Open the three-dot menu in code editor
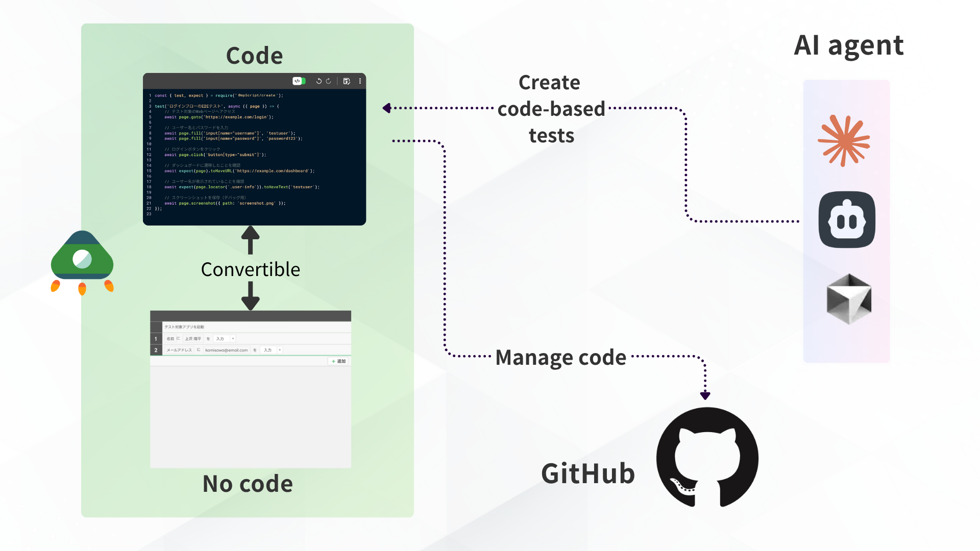980x551 pixels. (360, 81)
